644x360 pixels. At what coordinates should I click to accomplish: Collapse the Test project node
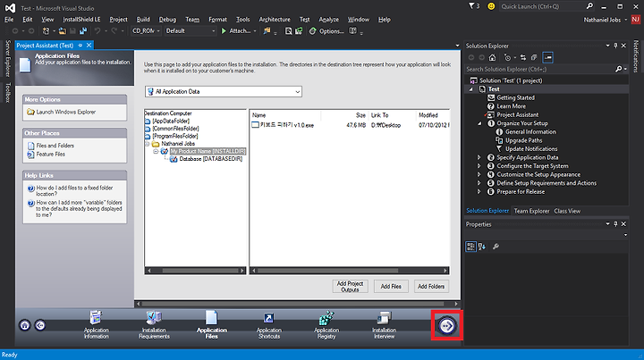[471, 89]
